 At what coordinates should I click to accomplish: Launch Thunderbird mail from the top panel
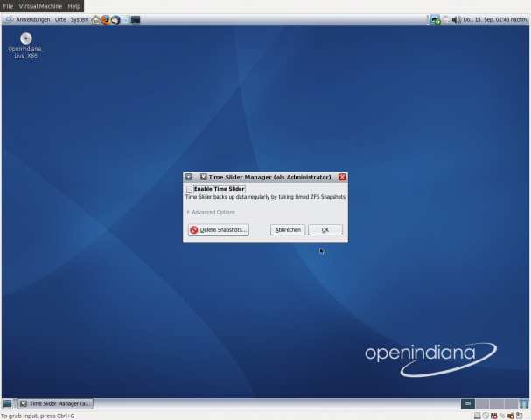[x=115, y=19]
